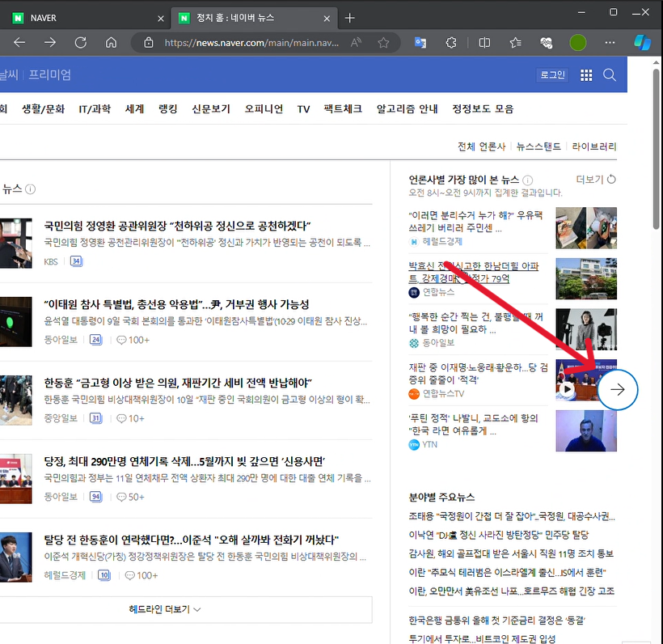Image resolution: width=663 pixels, height=644 pixels.
Task: Open Naver services grid icon
Action: (x=586, y=75)
